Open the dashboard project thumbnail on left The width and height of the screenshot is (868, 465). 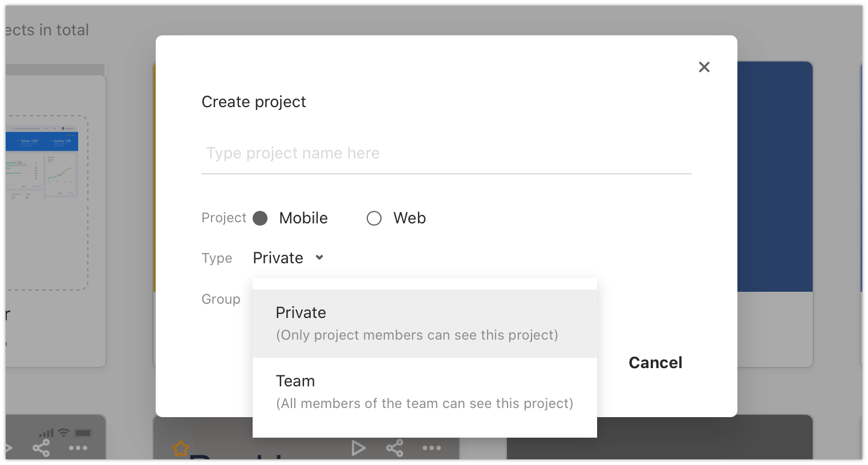coord(47,203)
